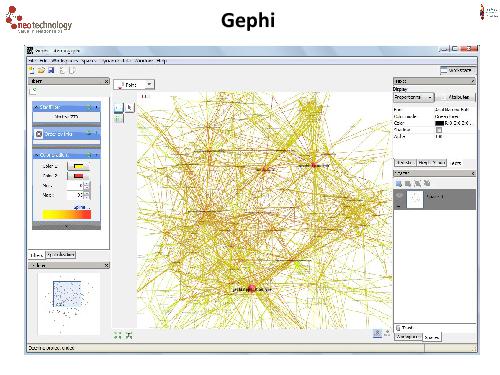Click the blue floppy-disk save icon
Image resolution: width=500 pixels, height=375 pixels.
51,70
